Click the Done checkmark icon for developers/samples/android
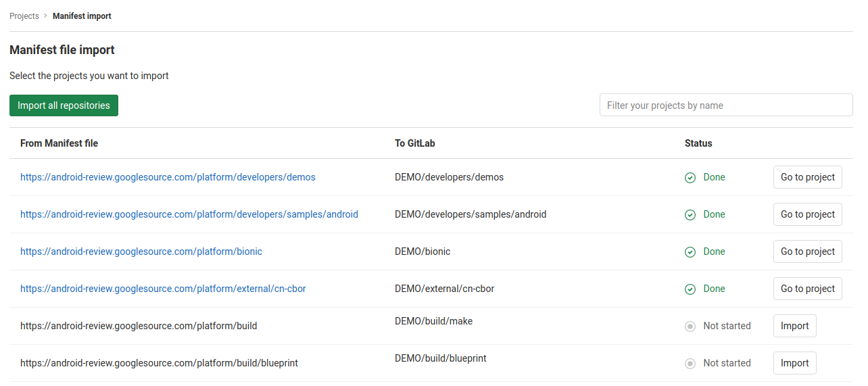Image resolution: width=868 pixels, height=386 pixels. (690, 215)
